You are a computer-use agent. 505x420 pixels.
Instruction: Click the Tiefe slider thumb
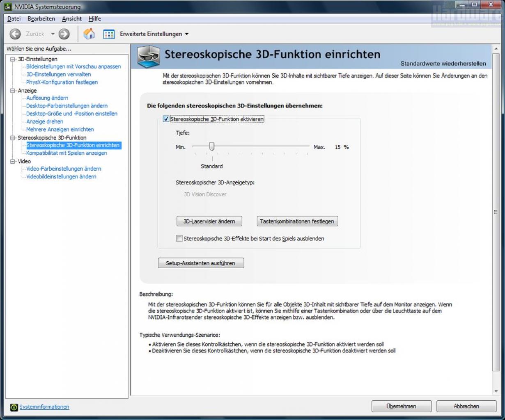(x=211, y=146)
